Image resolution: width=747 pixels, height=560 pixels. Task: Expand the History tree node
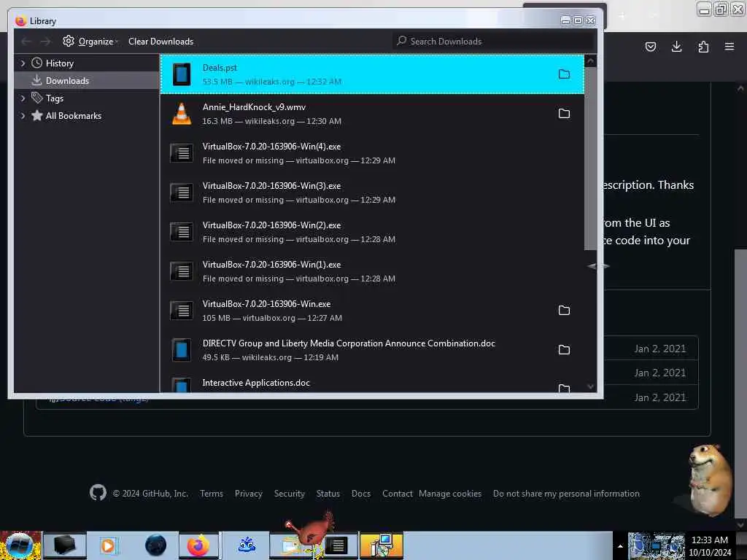[x=23, y=63]
